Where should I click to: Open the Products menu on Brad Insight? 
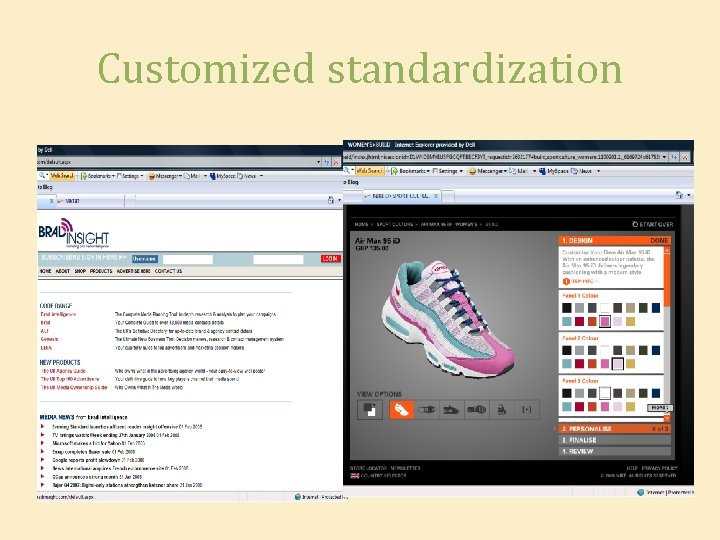(x=101, y=271)
